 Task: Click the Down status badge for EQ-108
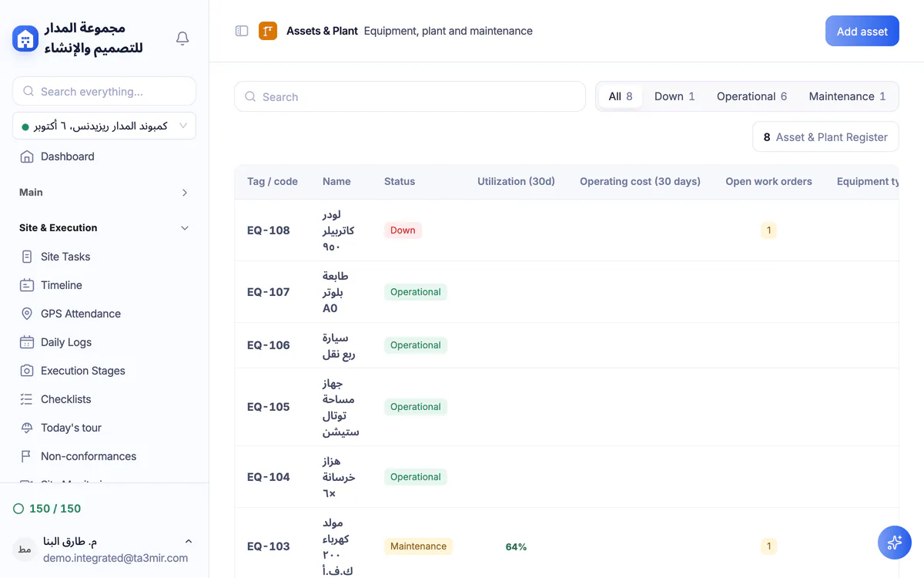coord(403,230)
